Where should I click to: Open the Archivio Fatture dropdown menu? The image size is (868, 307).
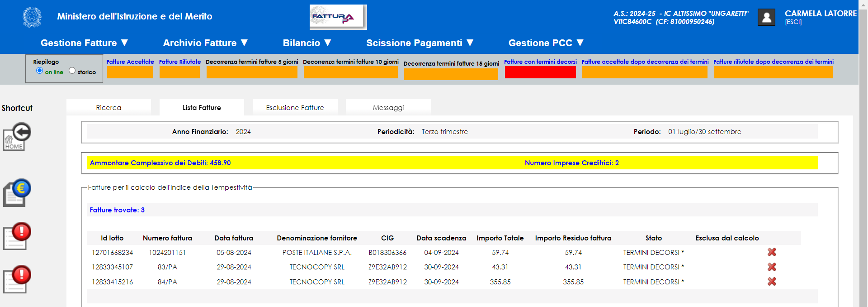tap(206, 43)
